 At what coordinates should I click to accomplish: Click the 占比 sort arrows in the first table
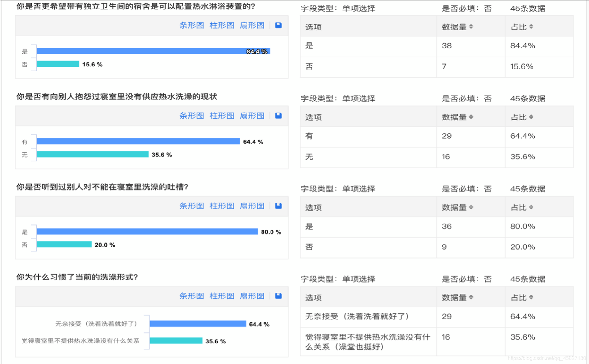tap(531, 27)
